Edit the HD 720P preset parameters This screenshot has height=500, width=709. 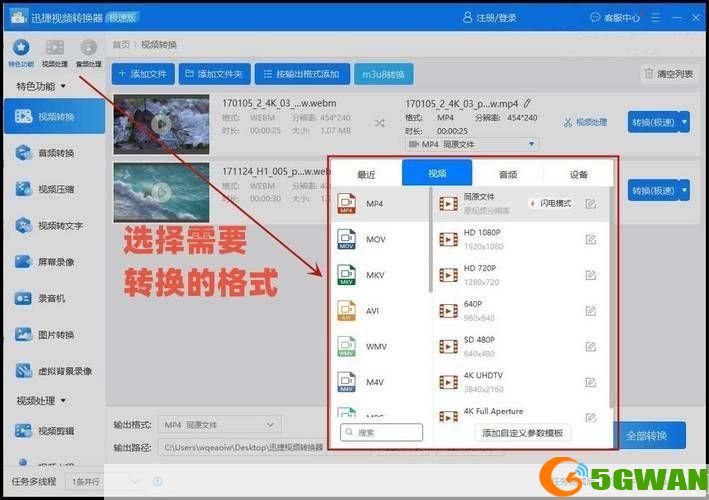[x=591, y=275]
